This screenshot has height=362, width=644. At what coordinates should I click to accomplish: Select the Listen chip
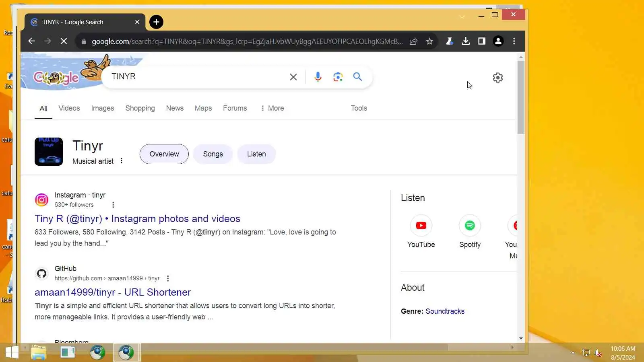(256, 154)
